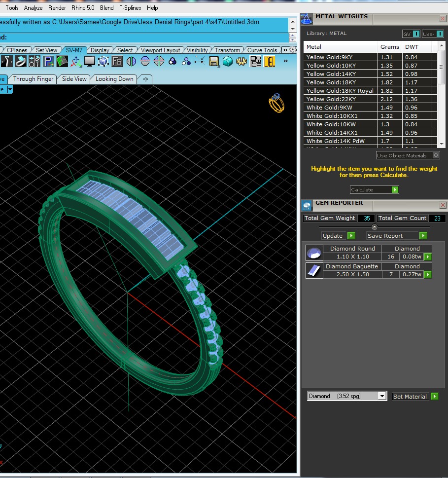
Task: Open the Diamond material dropdown
Action: (382, 396)
